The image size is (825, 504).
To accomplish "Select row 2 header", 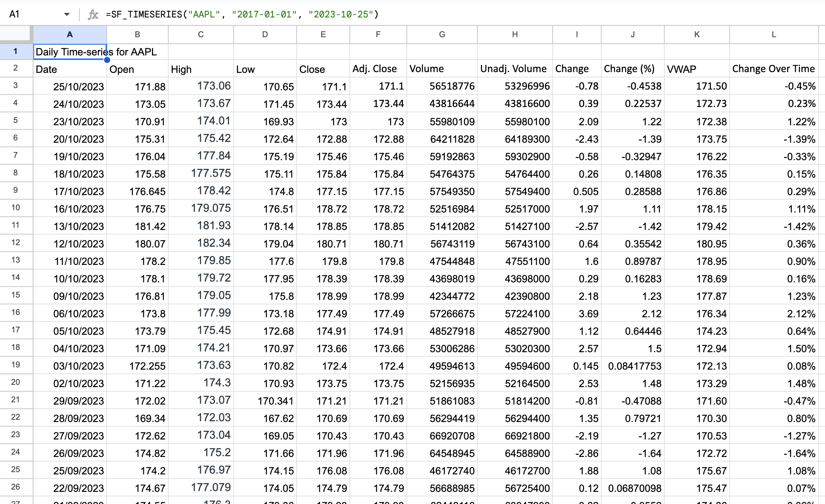I will 16,68.
